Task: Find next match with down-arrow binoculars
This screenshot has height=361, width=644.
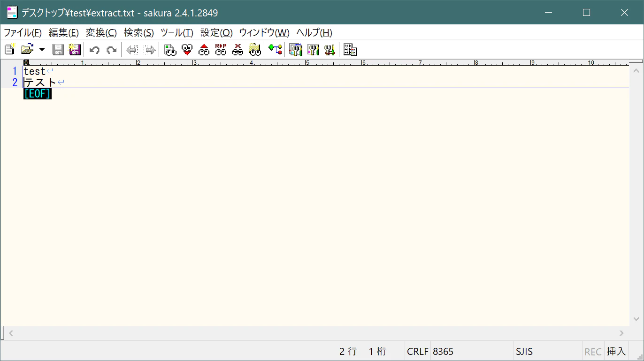Action: 187,50
